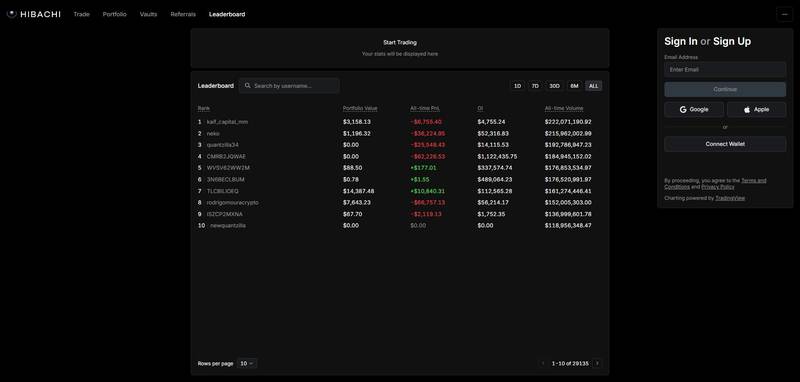Select the 6M time range
The image size is (800, 382).
574,86
